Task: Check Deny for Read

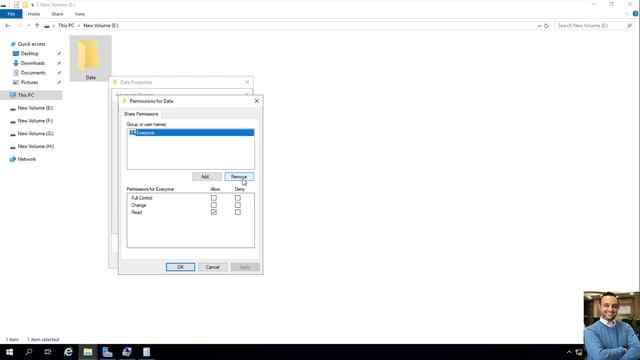Action: point(238,213)
